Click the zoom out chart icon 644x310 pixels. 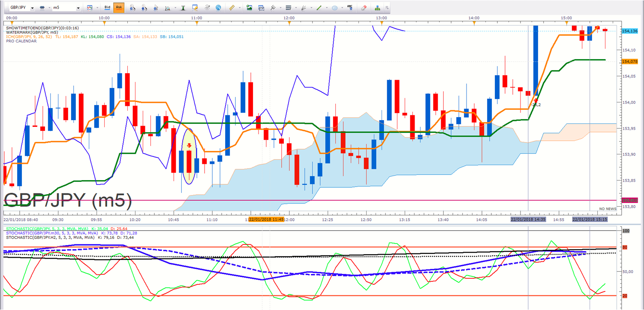pyautogui.click(x=144, y=8)
